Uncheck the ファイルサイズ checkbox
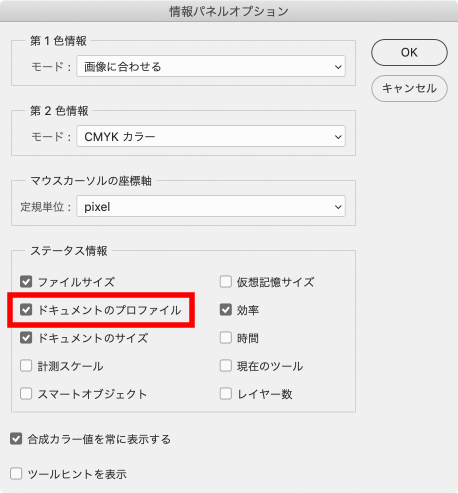The height and width of the screenshot is (493, 458). point(26,282)
